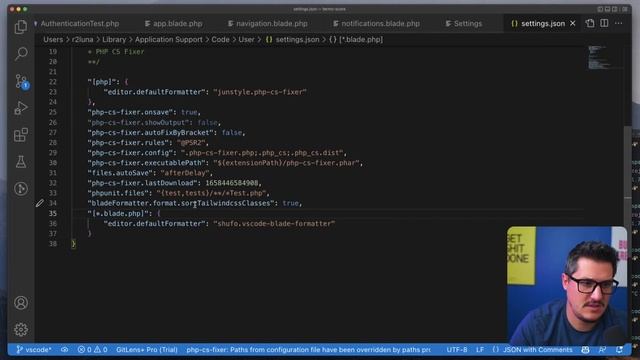
Task: Switch to navigation.blade.php tab
Action: tap(268, 24)
